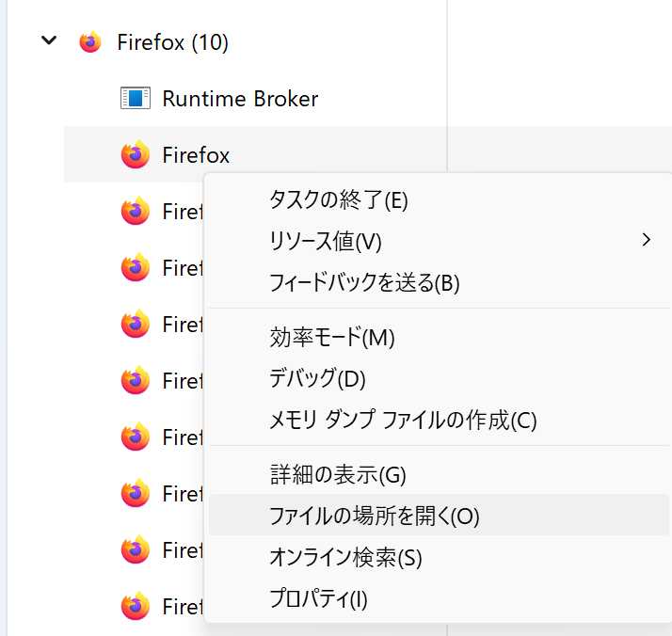Open the リソース値(V) submenu

point(326,241)
